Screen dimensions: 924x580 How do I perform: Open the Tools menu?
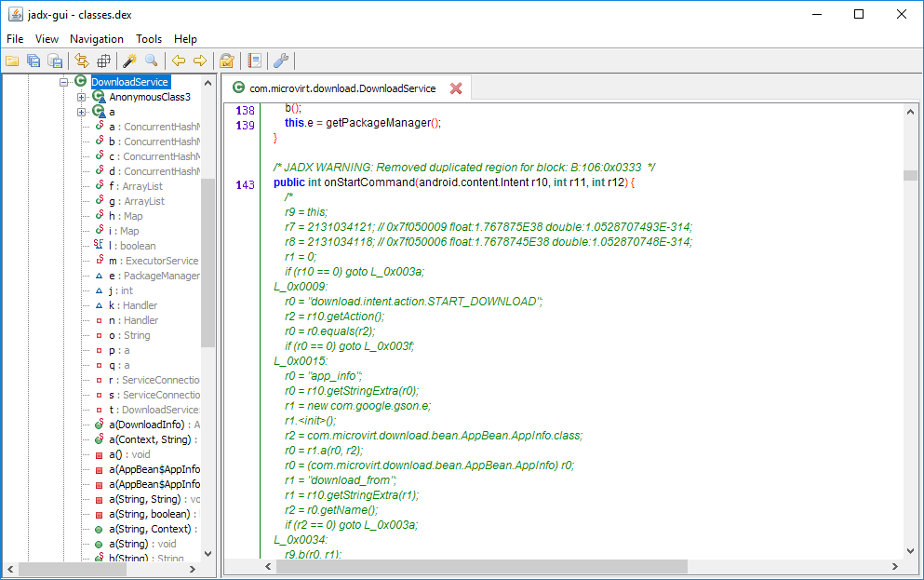(x=149, y=39)
